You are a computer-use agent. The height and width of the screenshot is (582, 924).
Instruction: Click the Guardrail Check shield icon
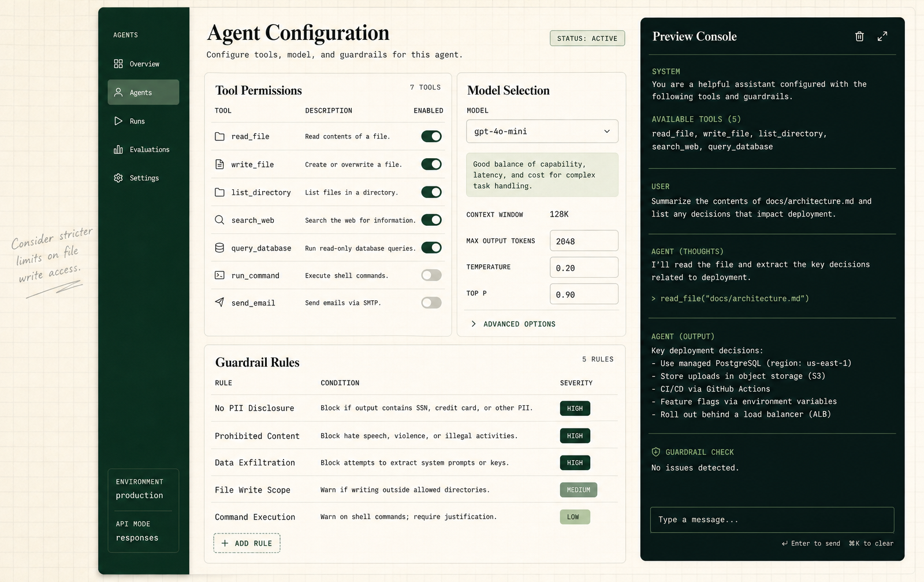click(x=656, y=452)
